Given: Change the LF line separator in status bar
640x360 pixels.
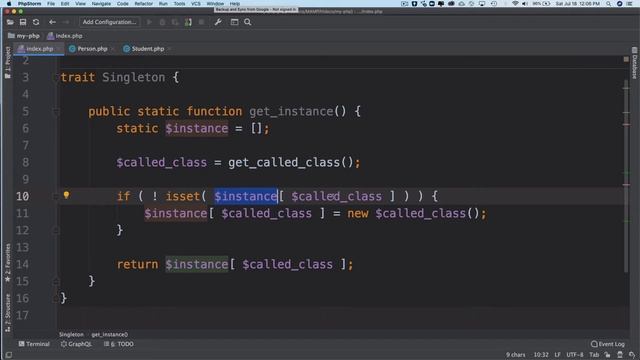Looking at the screenshot, I should click(x=557, y=355).
